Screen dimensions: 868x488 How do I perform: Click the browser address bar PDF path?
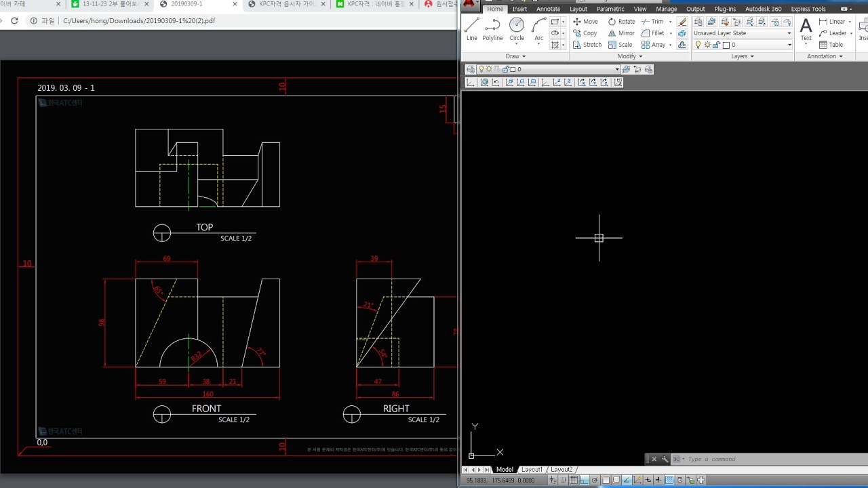(139, 21)
